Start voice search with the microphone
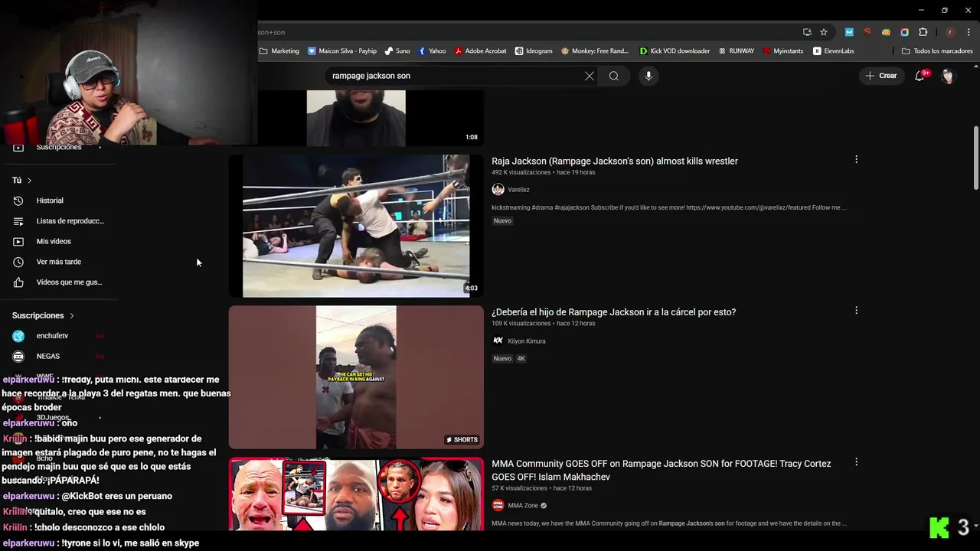Image resolution: width=980 pixels, height=551 pixels. coord(648,76)
